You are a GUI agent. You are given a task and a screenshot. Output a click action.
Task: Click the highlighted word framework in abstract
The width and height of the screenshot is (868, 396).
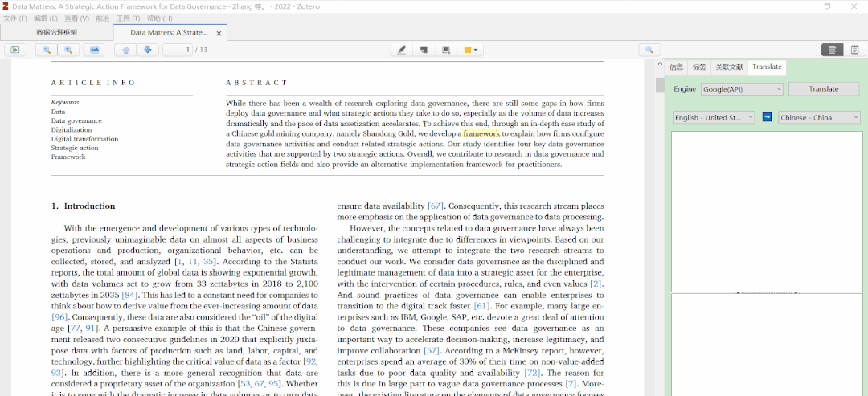click(x=481, y=133)
